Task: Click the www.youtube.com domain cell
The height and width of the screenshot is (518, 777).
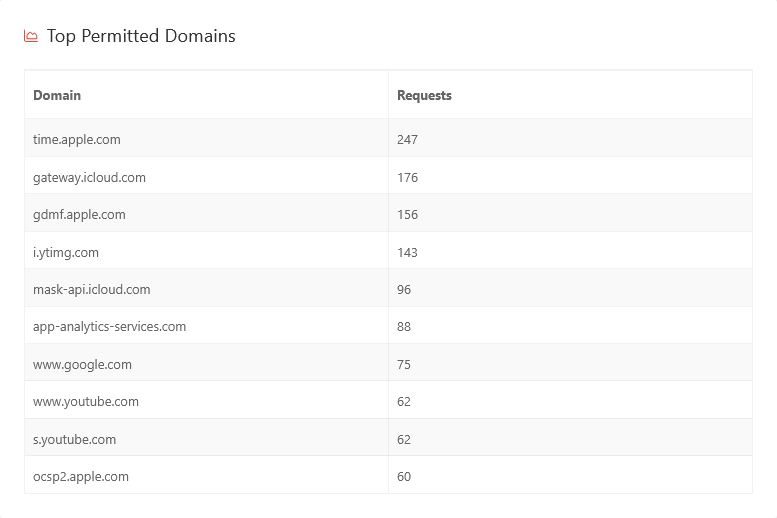Action: pos(86,402)
